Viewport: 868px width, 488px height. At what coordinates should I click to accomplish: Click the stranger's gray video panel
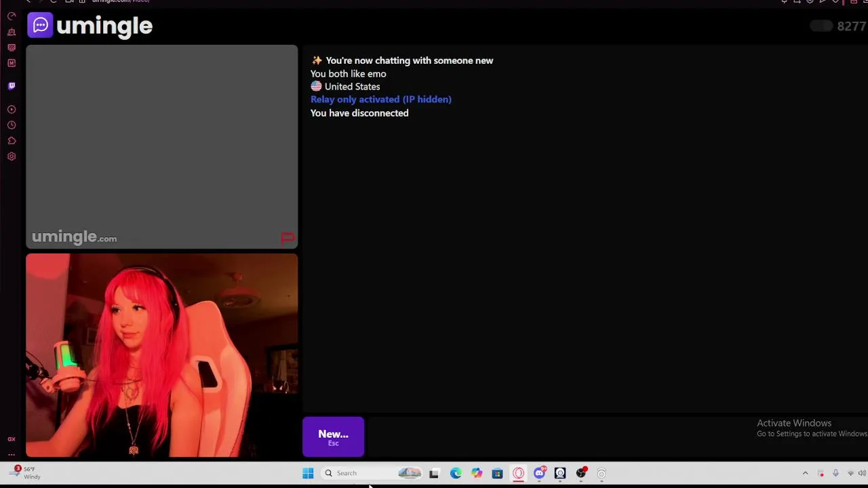(161, 147)
